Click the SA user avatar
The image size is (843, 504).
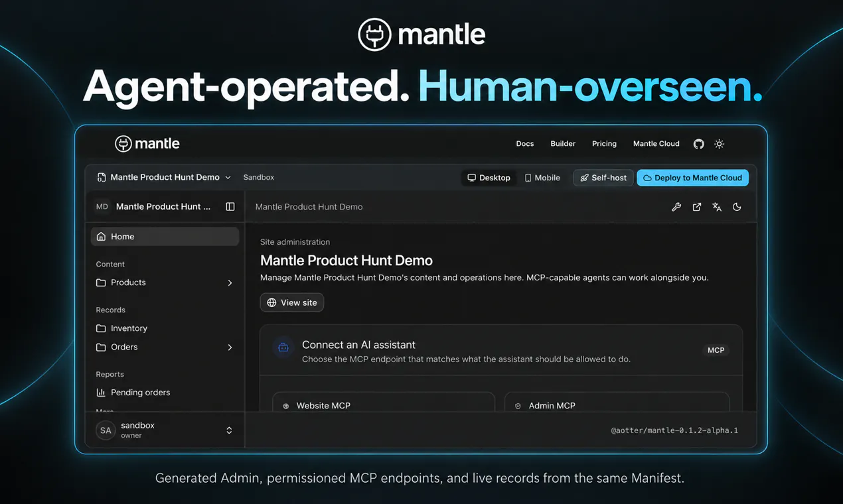(x=106, y=430)
